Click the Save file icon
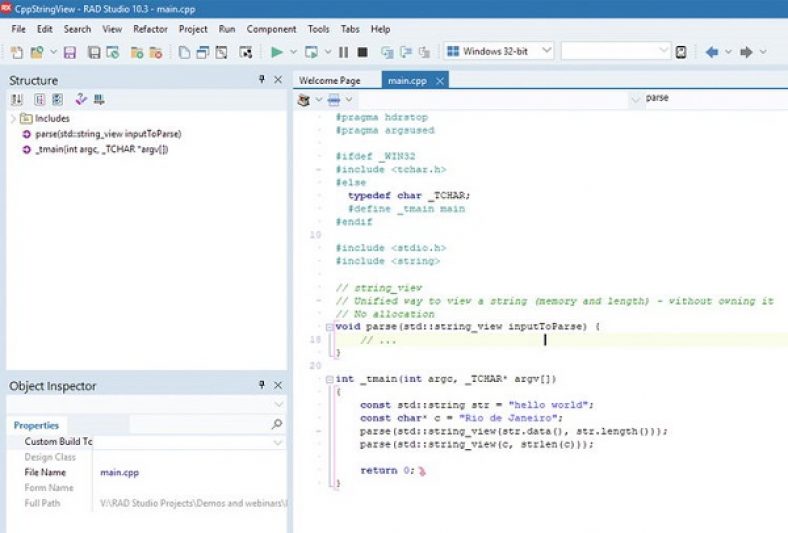The width and height of the screenshot is (788, 533). (x=70, y=52)
